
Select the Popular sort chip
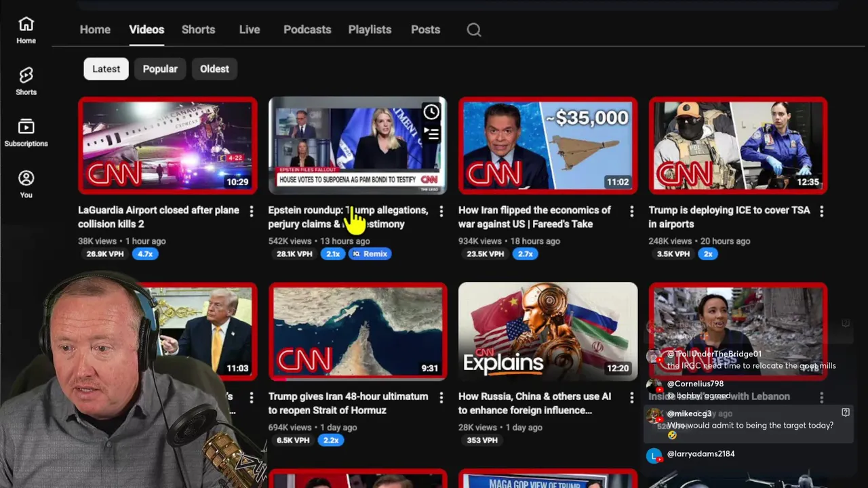(160, 68)
